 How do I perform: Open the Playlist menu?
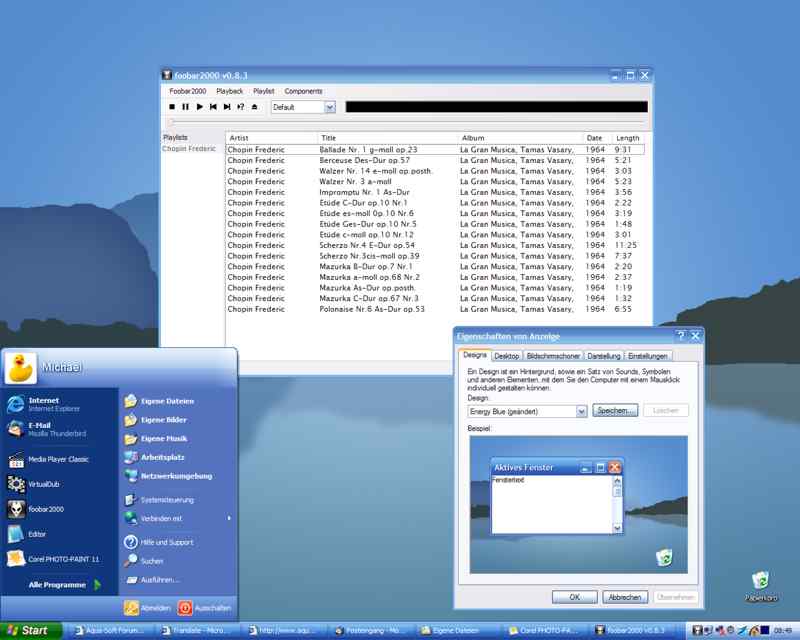pos(263,91)
